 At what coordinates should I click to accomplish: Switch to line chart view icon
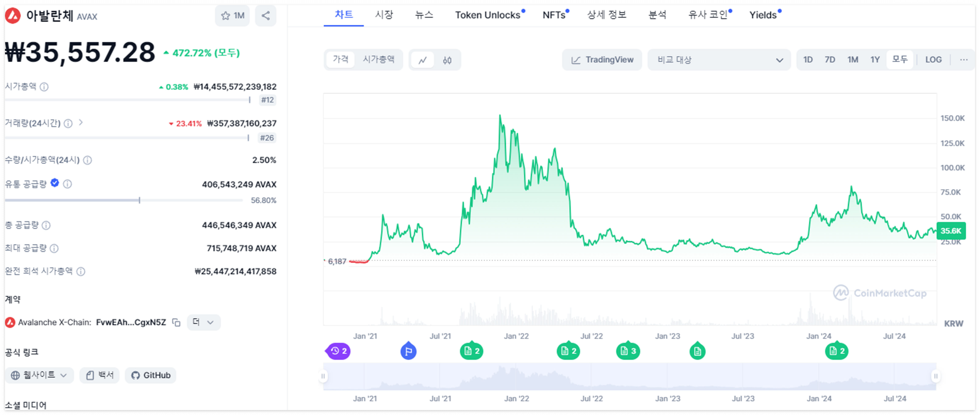click(423, 60)
